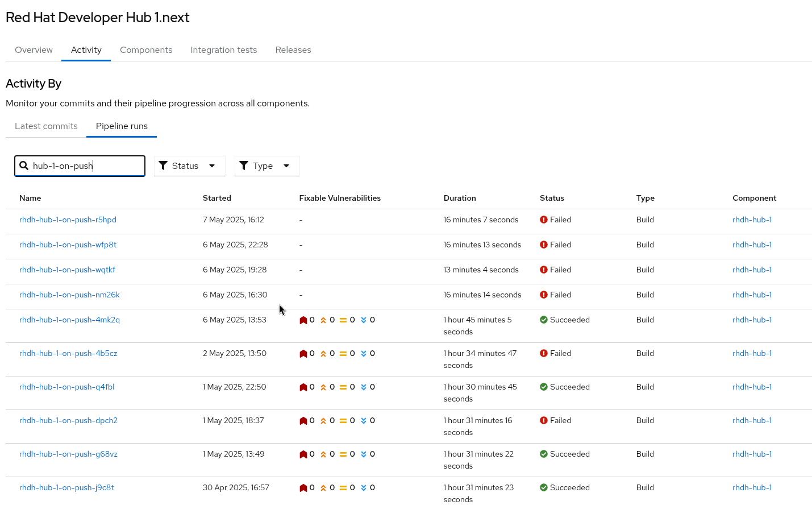Click the funnel icon on Status filter
This screenshot has width=812, height=509.
pyautogui.click(x=163, y=165)
